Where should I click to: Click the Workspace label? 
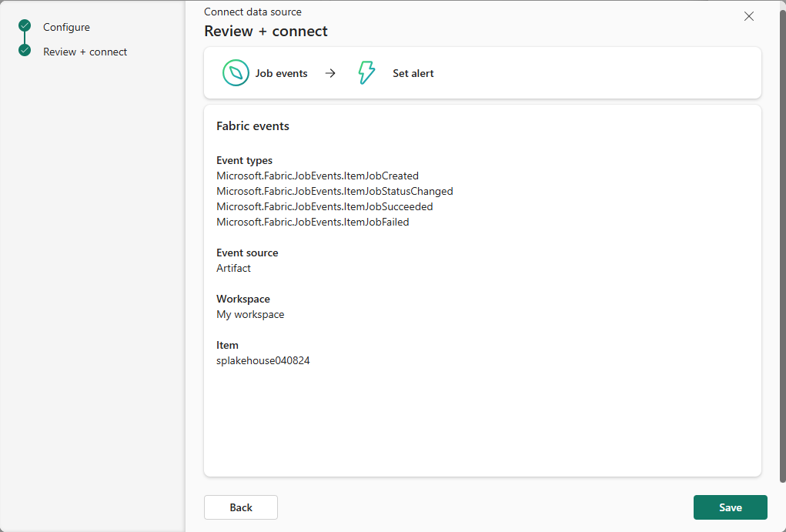(x=243, y=299)
